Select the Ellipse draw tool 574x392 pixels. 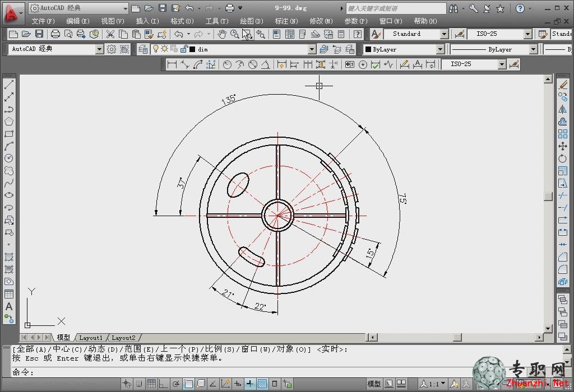[x=9, y=195]
